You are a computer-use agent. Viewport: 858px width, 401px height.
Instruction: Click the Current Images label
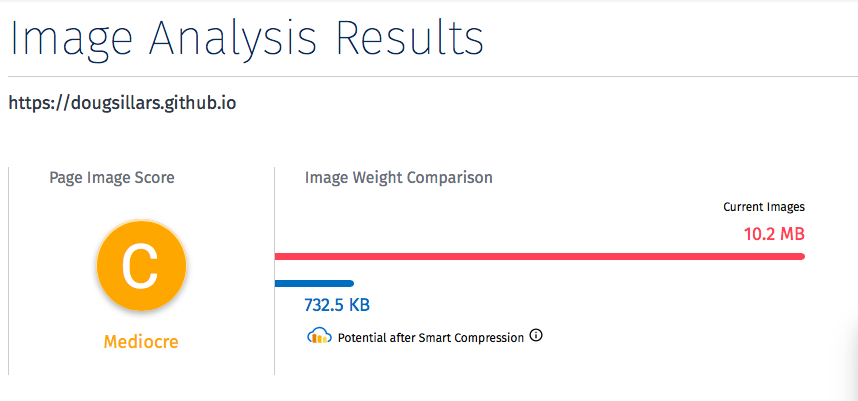pyautogui.click(x=764, y=207)
